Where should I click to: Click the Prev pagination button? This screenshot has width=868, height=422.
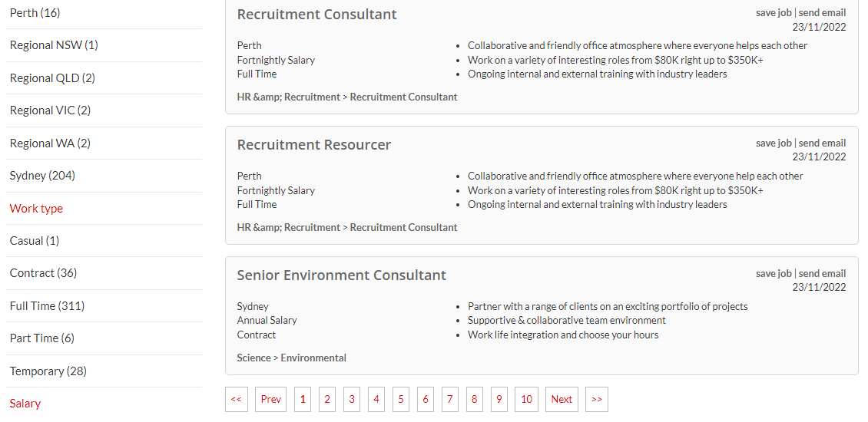click(270, 399)
